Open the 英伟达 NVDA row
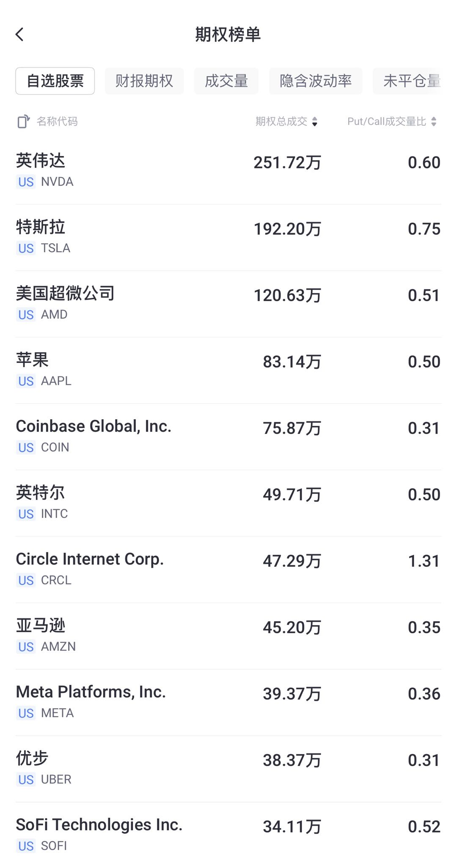This screenshot has height=868, width=457. (x=228, y=171)
